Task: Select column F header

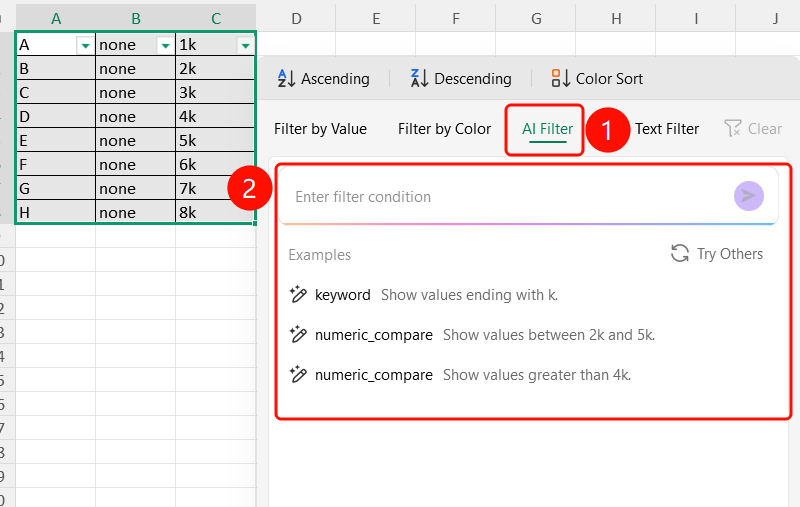Action: (456, 19)
